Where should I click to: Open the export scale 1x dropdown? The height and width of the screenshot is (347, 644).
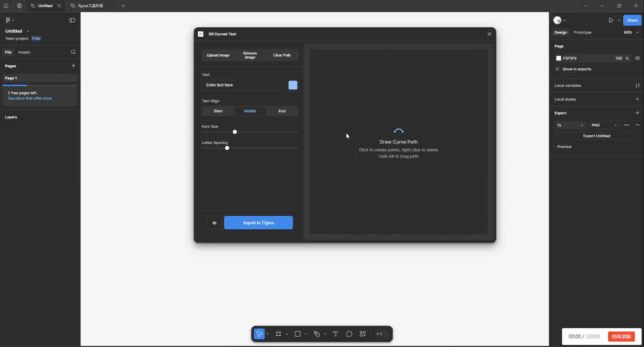coord(570,125)
